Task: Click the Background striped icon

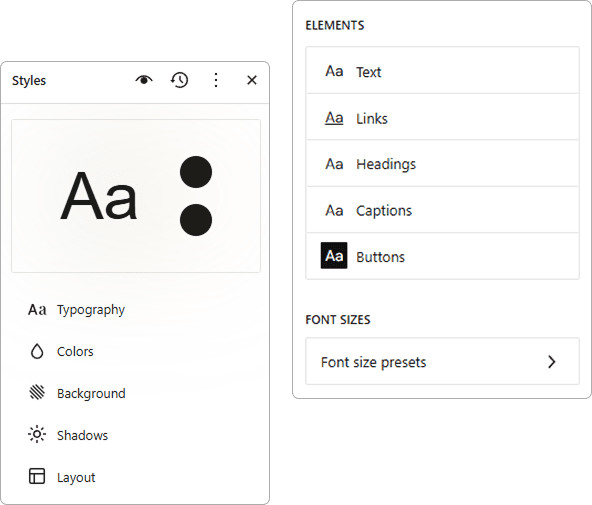Action: (x=37, y=392)
